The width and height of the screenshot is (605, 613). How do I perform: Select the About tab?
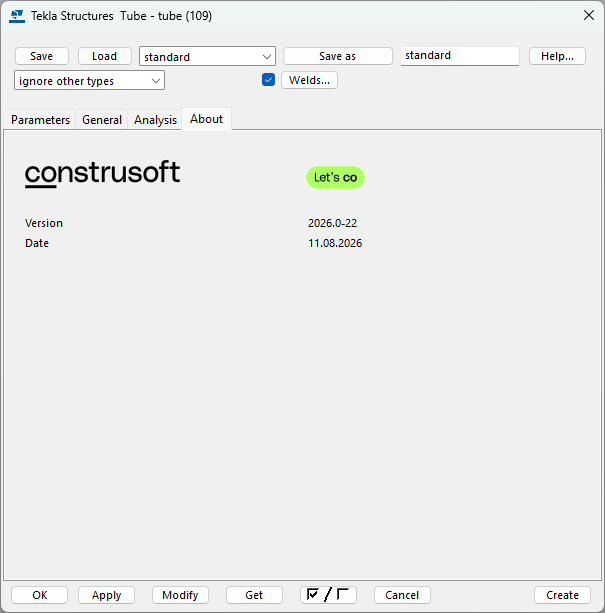pyautogui.click(x=206, y=119)
